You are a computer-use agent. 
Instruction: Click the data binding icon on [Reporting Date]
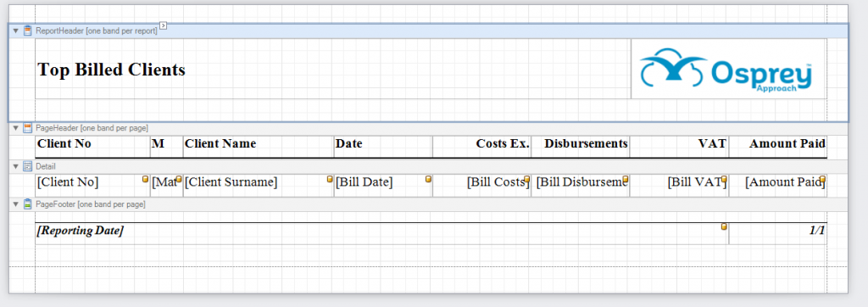[x=724, y=226]
